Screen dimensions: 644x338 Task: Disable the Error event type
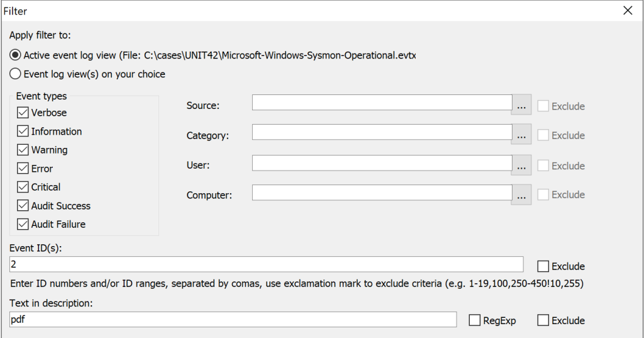point(23,168)
